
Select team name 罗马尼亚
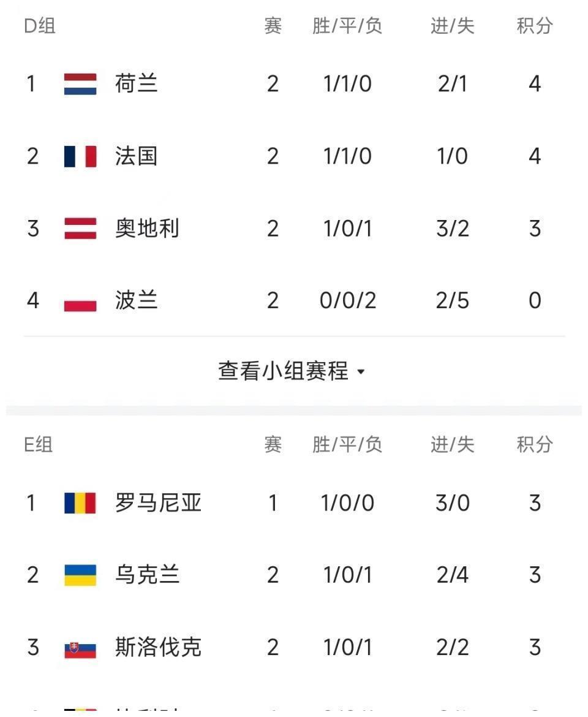(x=158, y=503)
